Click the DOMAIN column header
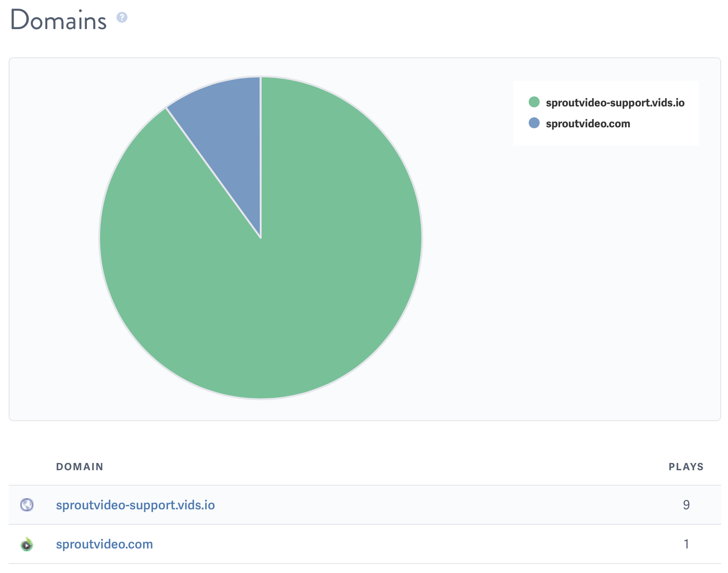This screenshot has height=573, width=728. (x=80, y=467)
